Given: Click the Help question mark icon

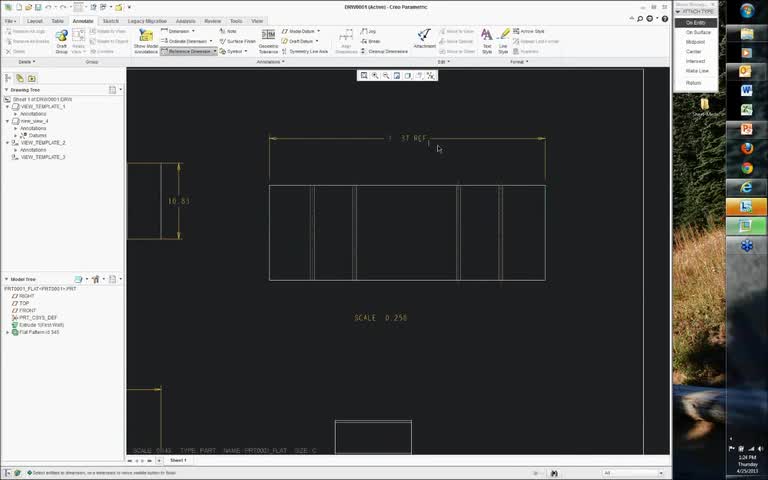Looking at the screenshot, I should coord(665,19).
